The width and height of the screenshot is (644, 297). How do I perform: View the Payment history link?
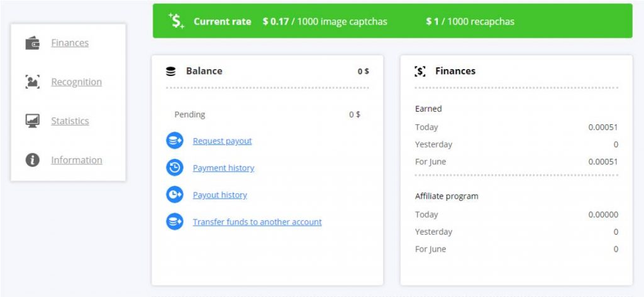(223, 168)
